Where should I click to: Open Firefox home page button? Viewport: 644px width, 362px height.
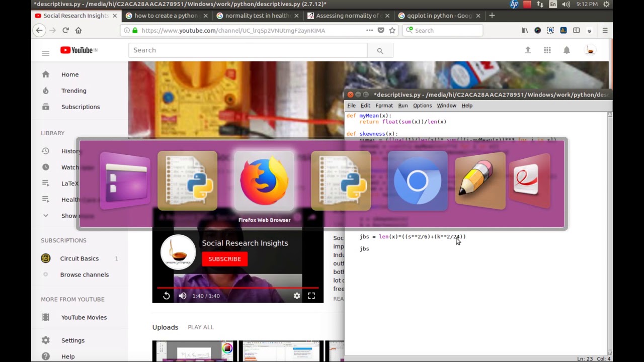[78, 30]
